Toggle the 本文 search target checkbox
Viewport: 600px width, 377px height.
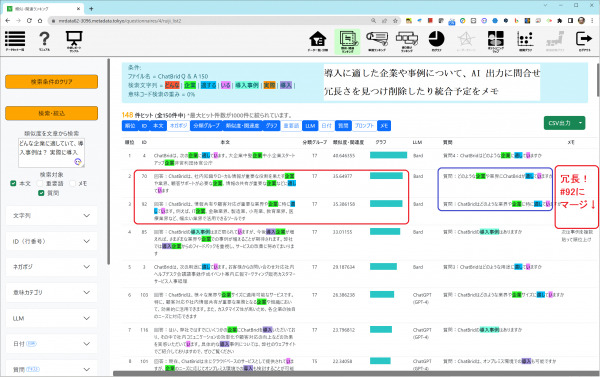click(x=13, y=183)
